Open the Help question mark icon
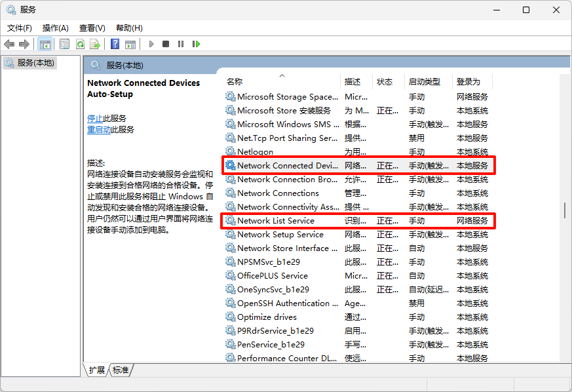The image size is (572, 392). pos(115,44)
